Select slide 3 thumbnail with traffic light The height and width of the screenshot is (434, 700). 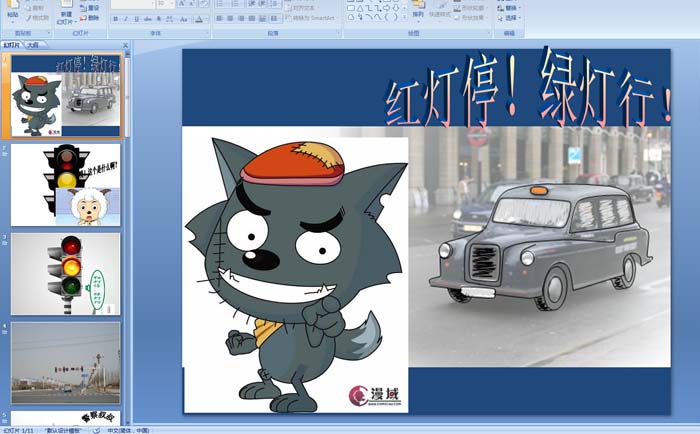[x=65, y=274]
